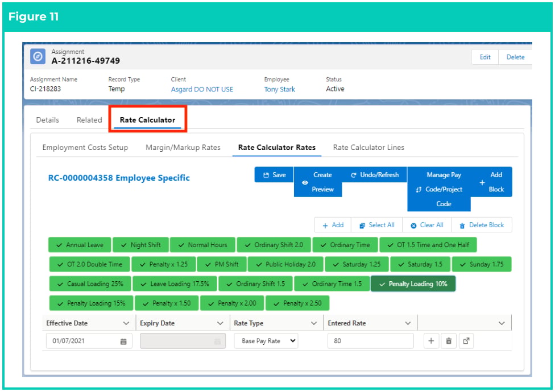Toggle the Ordinary Time 1.5 chip
The image size is (555, 392).
click(x=332, y=284)
